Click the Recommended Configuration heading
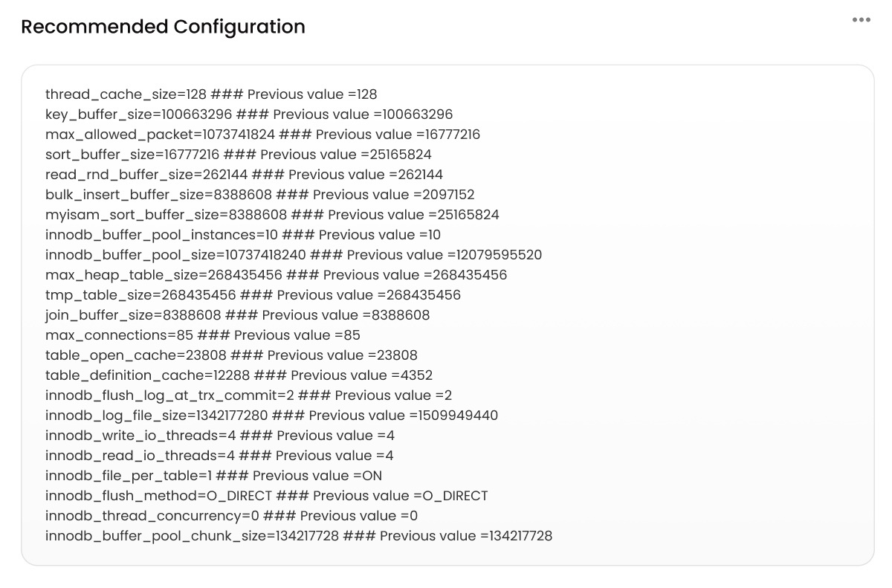The image size is (892, 588). [163, 27]
